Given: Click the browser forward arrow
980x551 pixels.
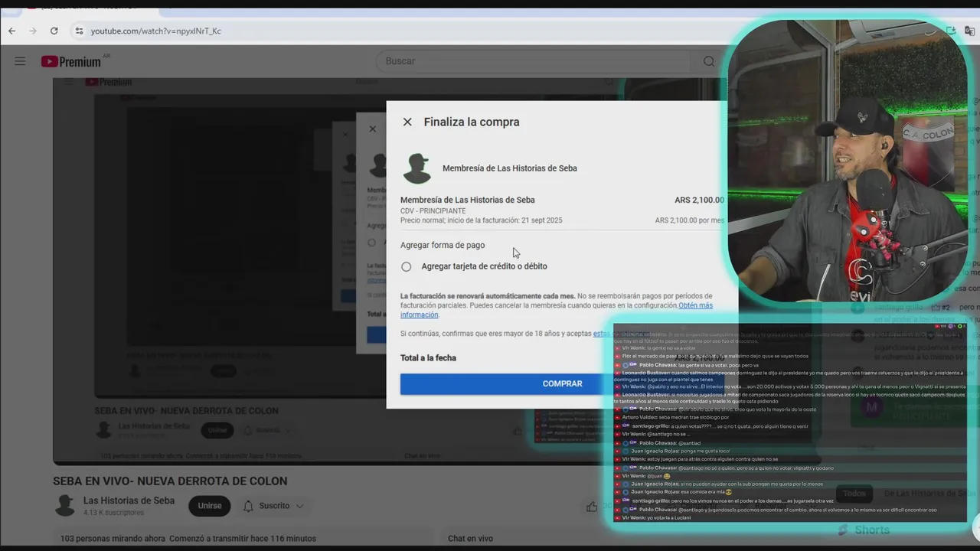Looking at the screenshot, I should click(x=32, y=31).
